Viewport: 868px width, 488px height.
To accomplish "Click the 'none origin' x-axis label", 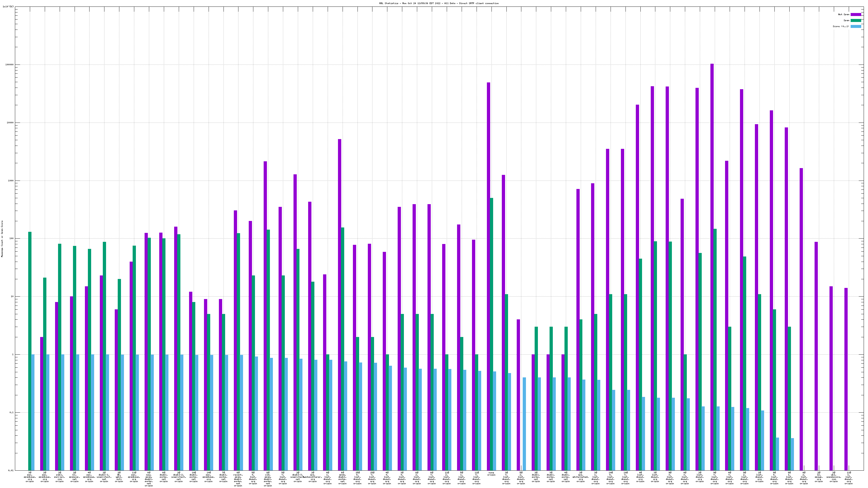I will 491,474.
